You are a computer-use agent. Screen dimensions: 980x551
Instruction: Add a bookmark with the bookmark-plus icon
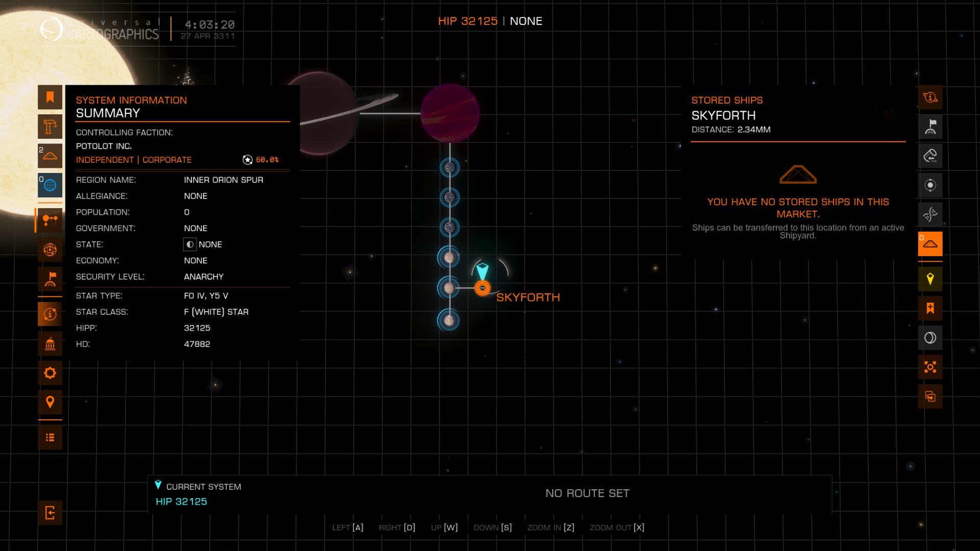(930, 308)
